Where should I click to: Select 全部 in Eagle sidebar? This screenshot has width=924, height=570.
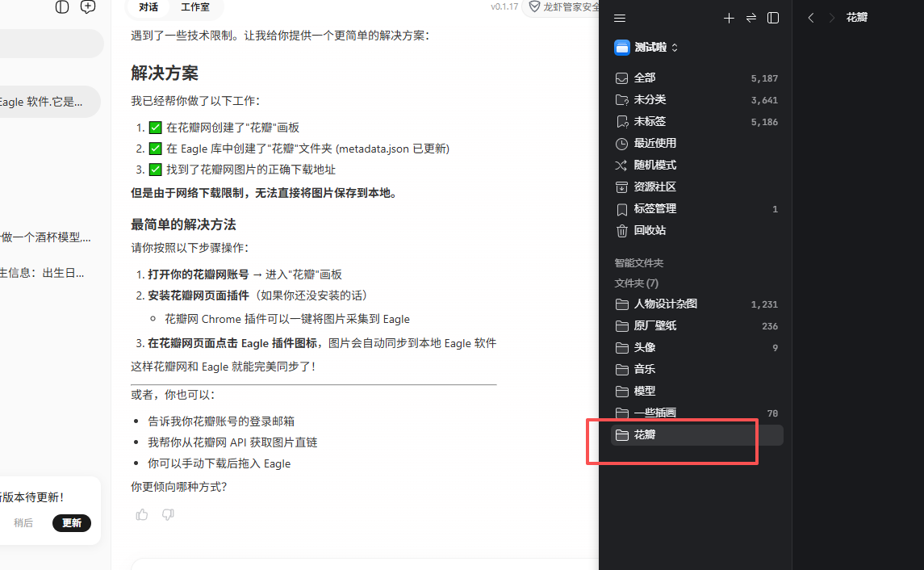pos(696,78)
